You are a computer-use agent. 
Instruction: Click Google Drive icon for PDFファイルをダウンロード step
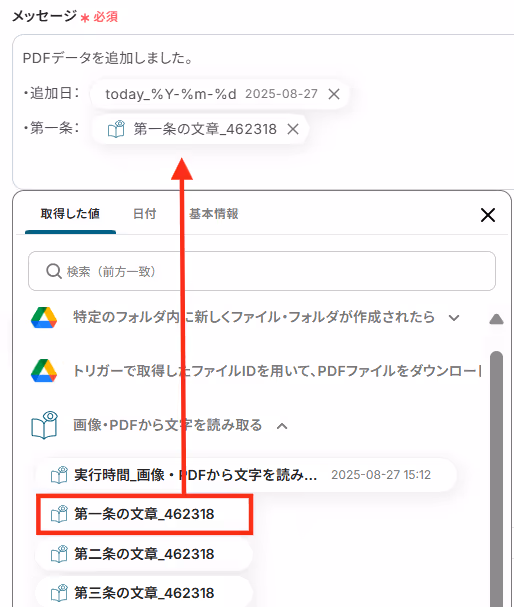[44, 371]
